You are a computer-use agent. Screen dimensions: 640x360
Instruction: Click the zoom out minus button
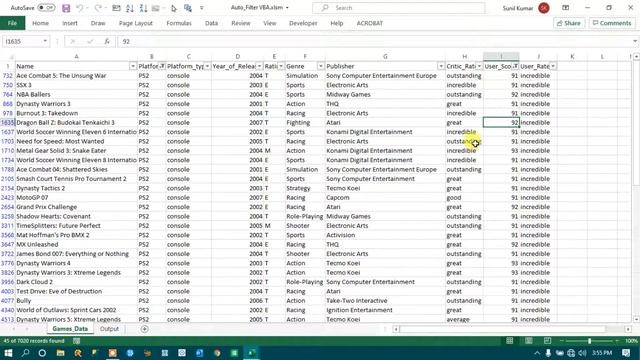coord(562,340)
